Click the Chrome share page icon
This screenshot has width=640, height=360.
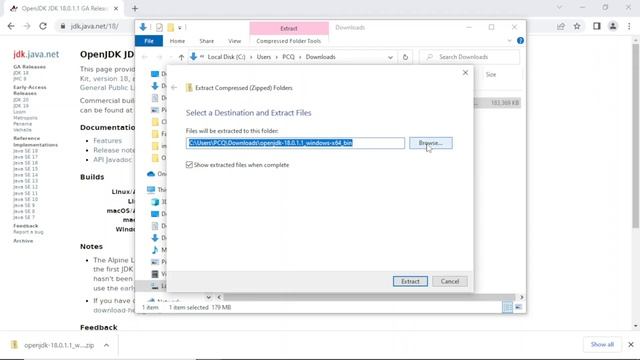pyautogui.click(x=561, y=26)
